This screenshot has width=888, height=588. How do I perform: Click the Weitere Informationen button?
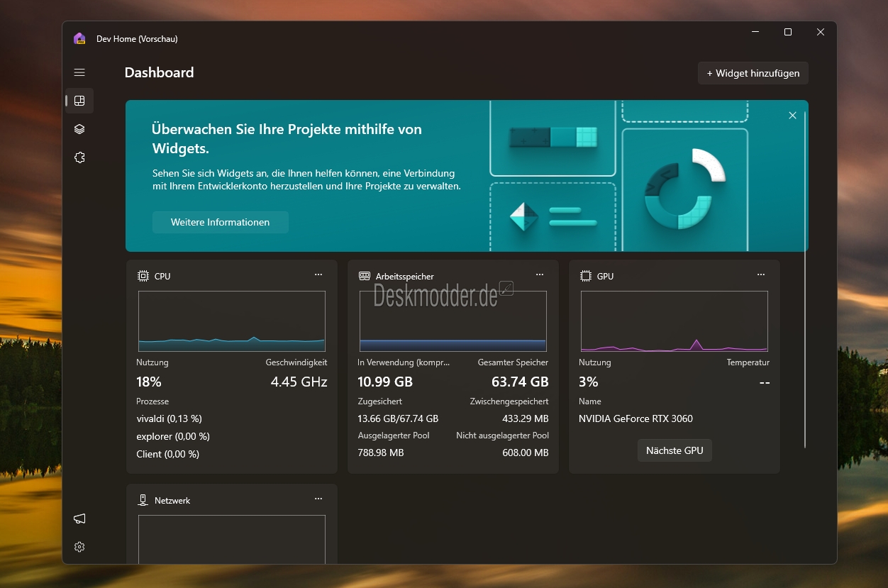[x=220, y=222]
